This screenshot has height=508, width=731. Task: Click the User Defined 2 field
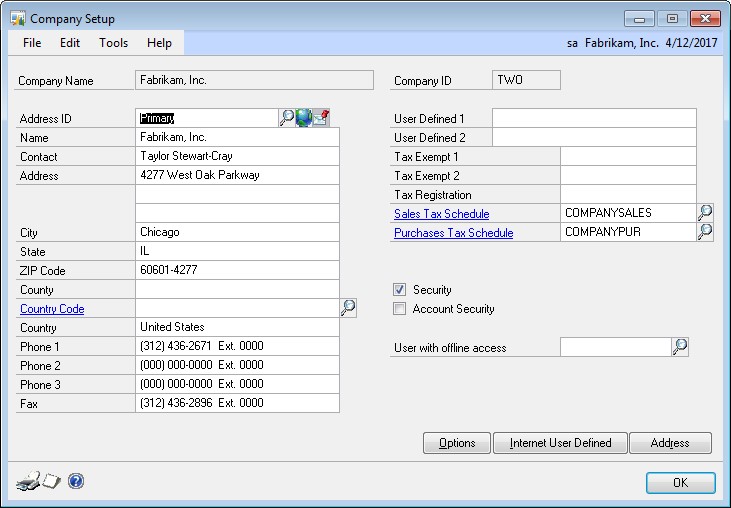click(594, 137)
